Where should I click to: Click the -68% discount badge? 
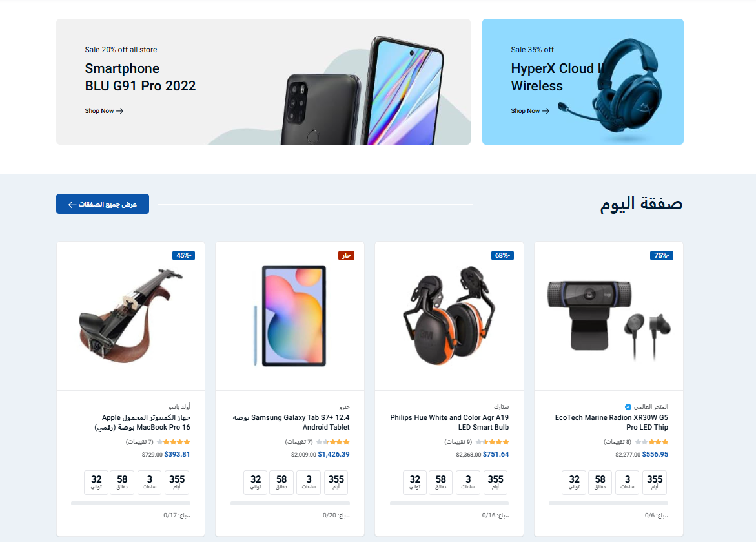pos(502,255)
